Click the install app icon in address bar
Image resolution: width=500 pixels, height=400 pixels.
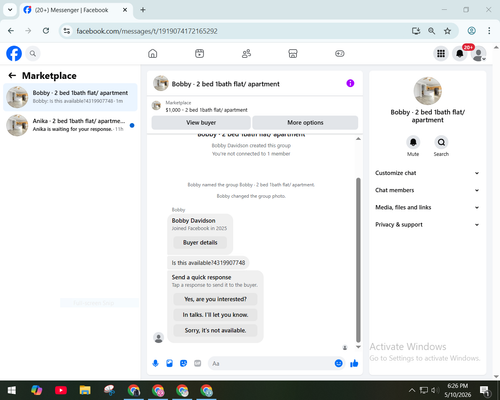(416, 31)
